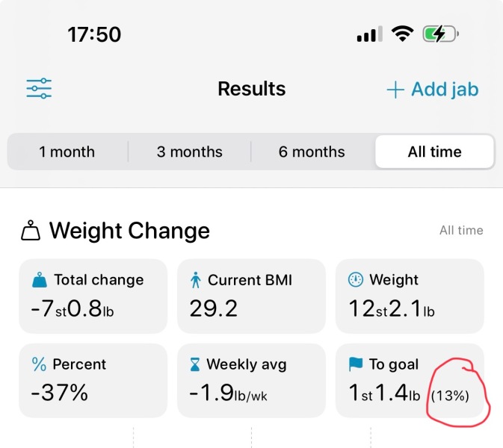Click the 13% goal percentage label

(450, 396)
